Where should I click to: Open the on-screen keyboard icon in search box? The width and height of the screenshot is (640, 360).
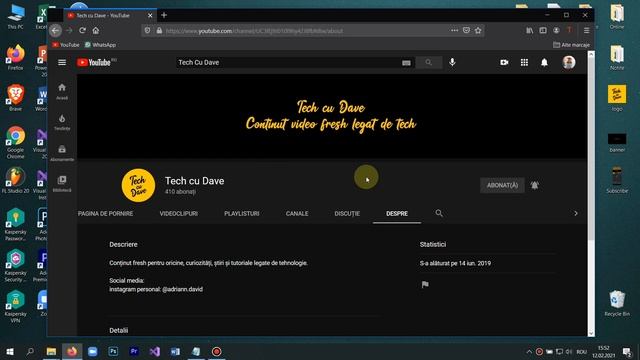[406, 63]
